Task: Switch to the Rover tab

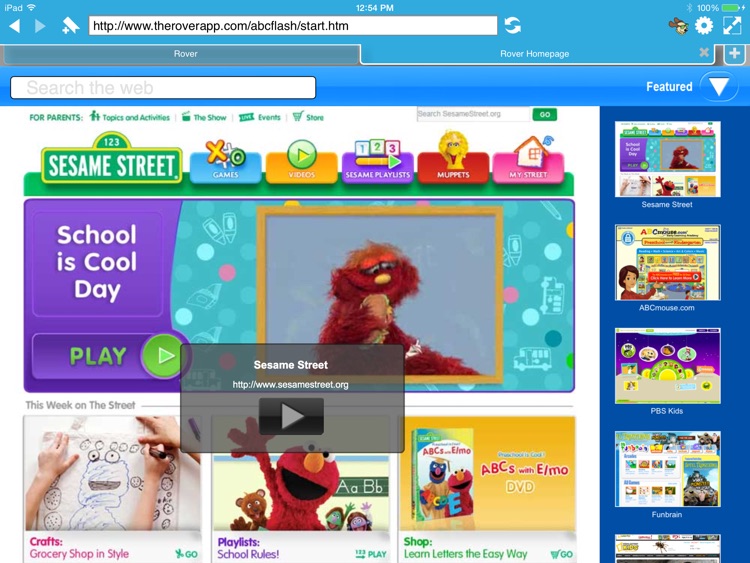Action: [x=182, y=54]
